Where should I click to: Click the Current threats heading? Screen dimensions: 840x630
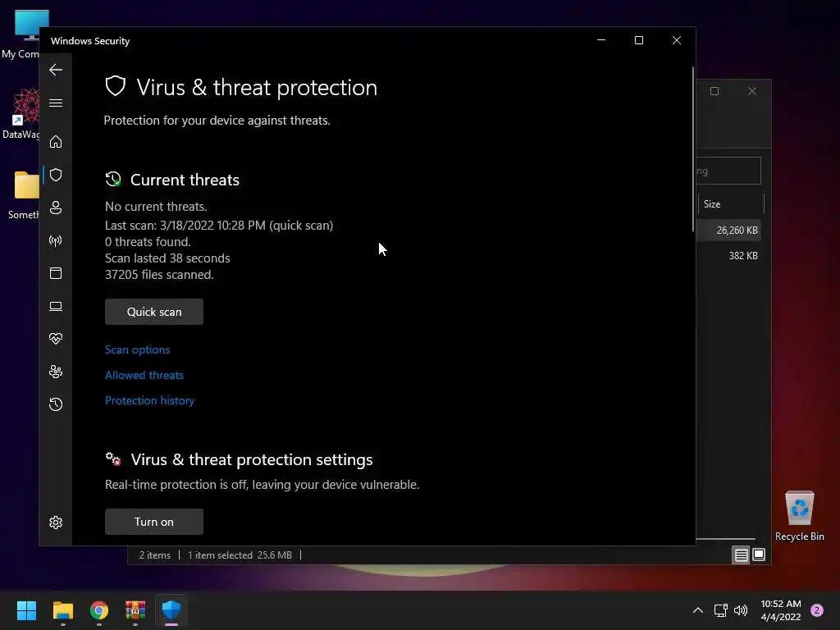point(185,180)
